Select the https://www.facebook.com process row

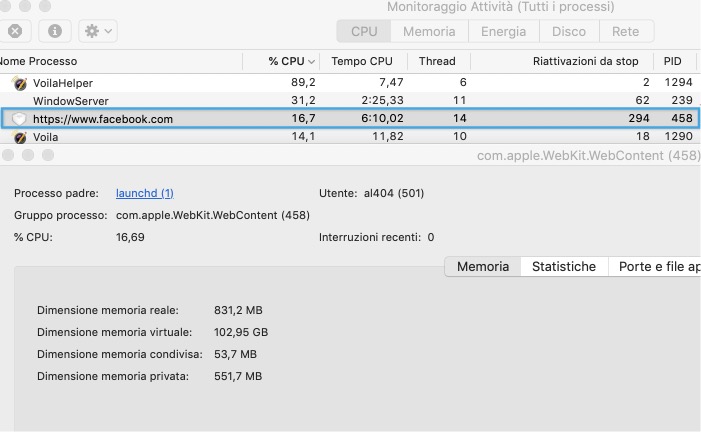pyautogui.click(x=350, y=119)
